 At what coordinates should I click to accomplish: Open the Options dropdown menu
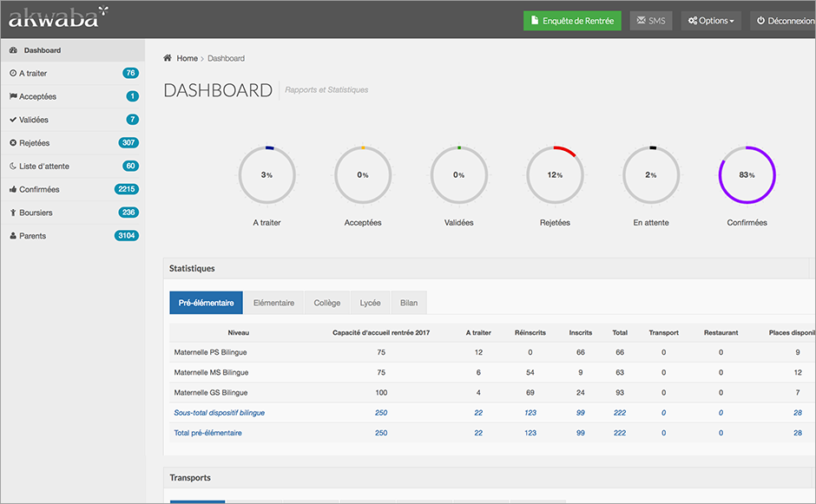[711, 21]
